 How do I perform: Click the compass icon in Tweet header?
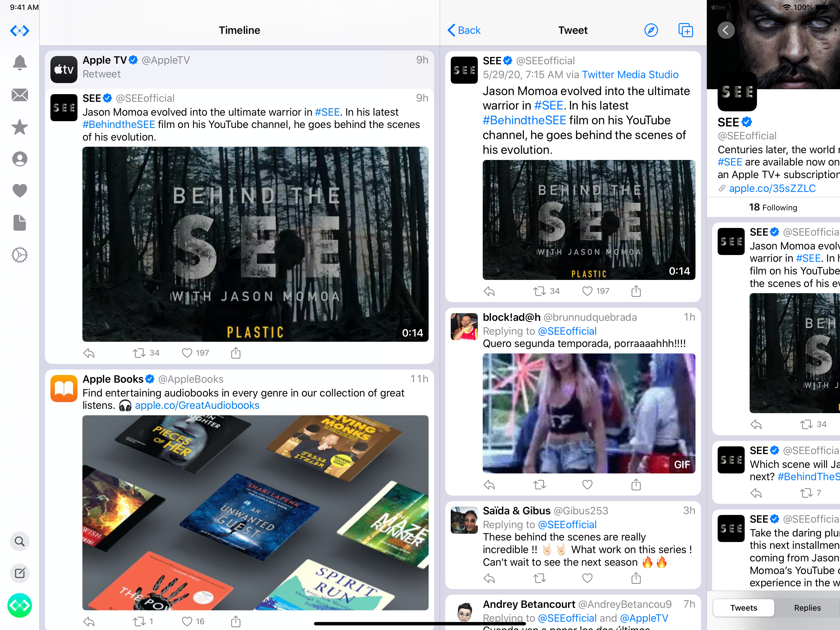(x=651, y=30)
